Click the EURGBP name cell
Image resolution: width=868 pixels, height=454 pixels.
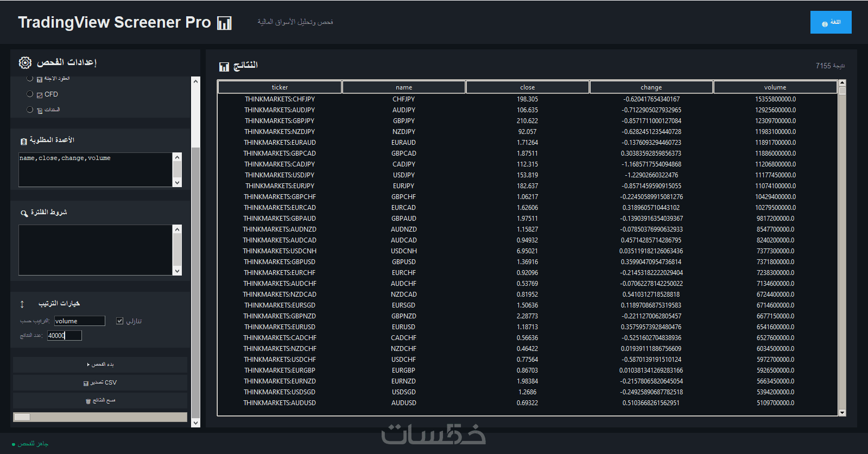(x=404, y=370)
